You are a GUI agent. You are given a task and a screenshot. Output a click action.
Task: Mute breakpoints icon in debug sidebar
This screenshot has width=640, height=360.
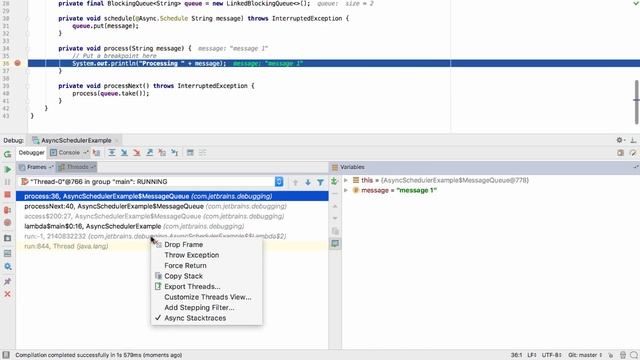point(7,223)
